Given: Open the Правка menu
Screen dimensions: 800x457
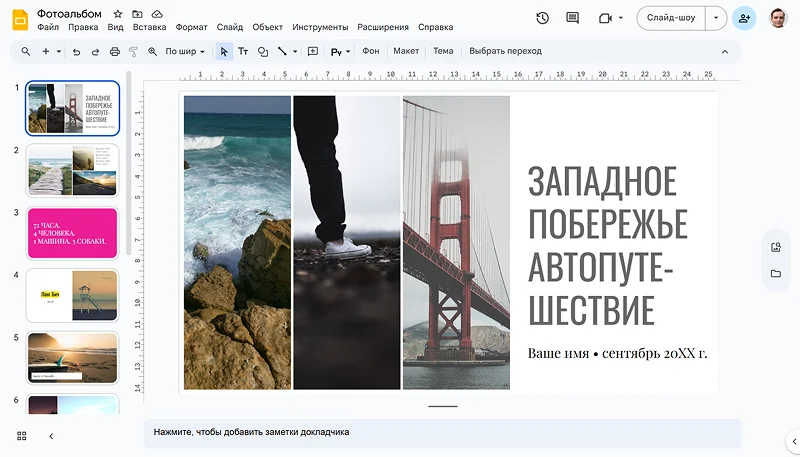Looking at the screenshot, I should click(x=83, y=27).
